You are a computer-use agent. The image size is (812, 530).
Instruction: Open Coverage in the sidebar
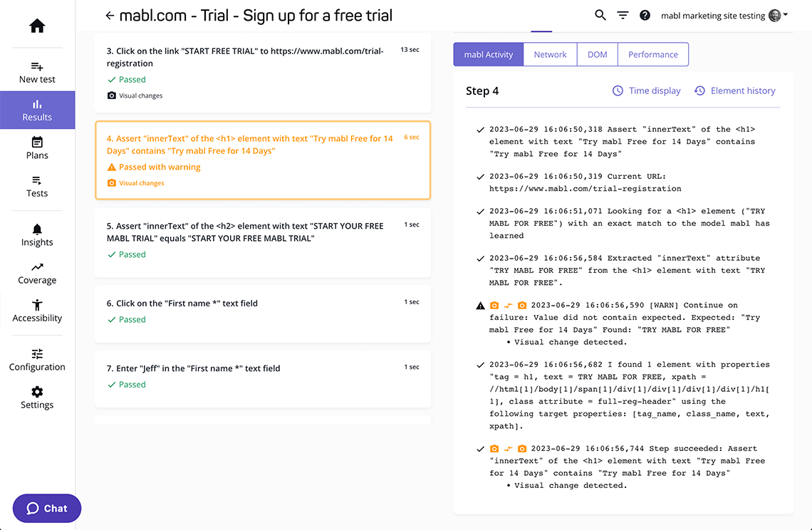point(37,273)
